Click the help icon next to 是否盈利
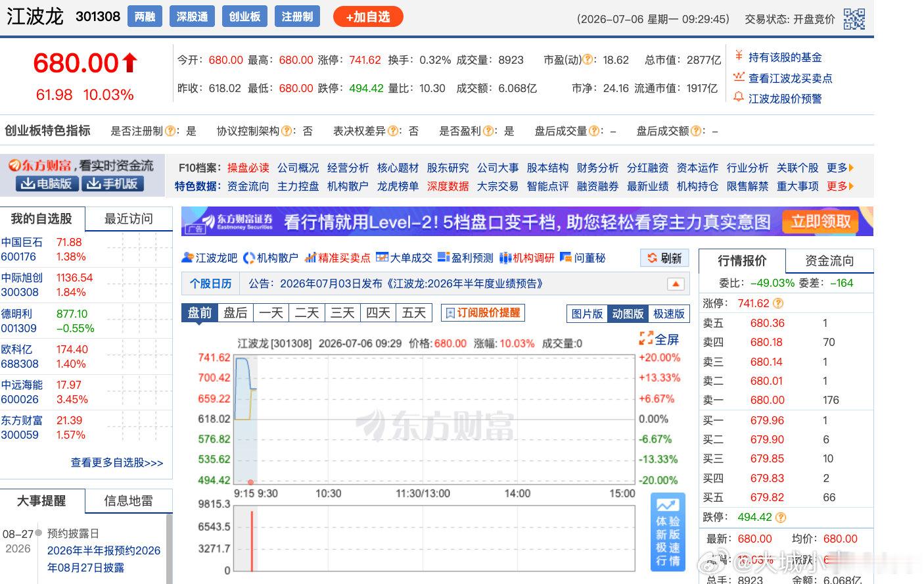The image size is (924, 584). point(488,131)
